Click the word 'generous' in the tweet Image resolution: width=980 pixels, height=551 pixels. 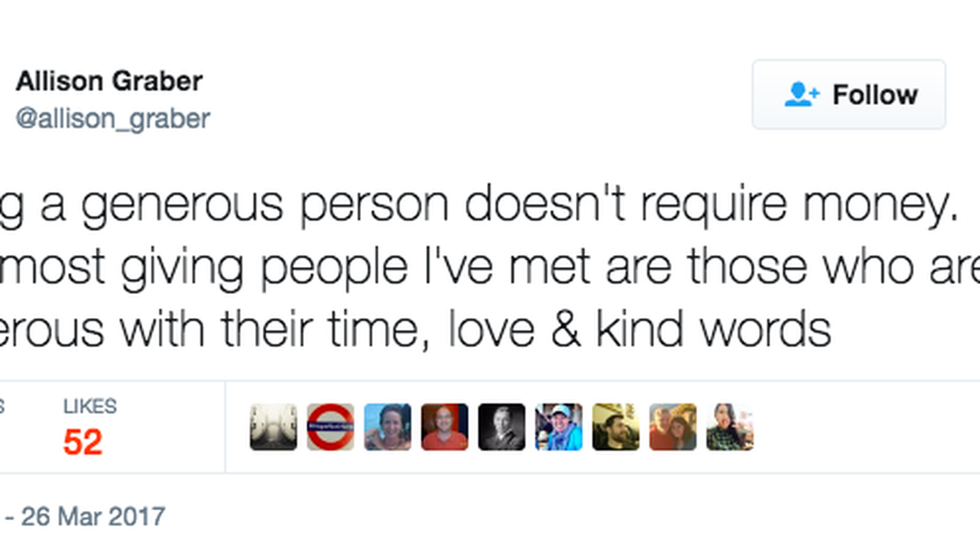coord(182,205)
